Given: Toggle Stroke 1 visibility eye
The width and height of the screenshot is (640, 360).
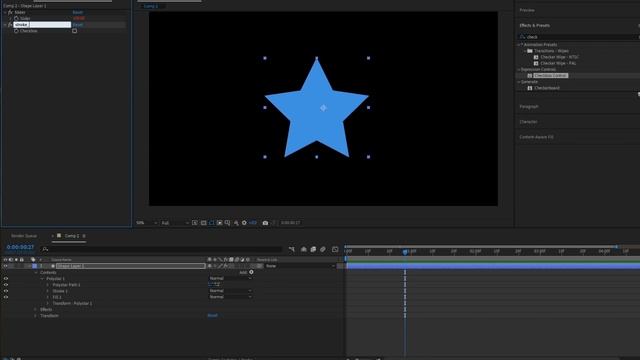Looking at the screenshot, I should (x=6, y=291).
